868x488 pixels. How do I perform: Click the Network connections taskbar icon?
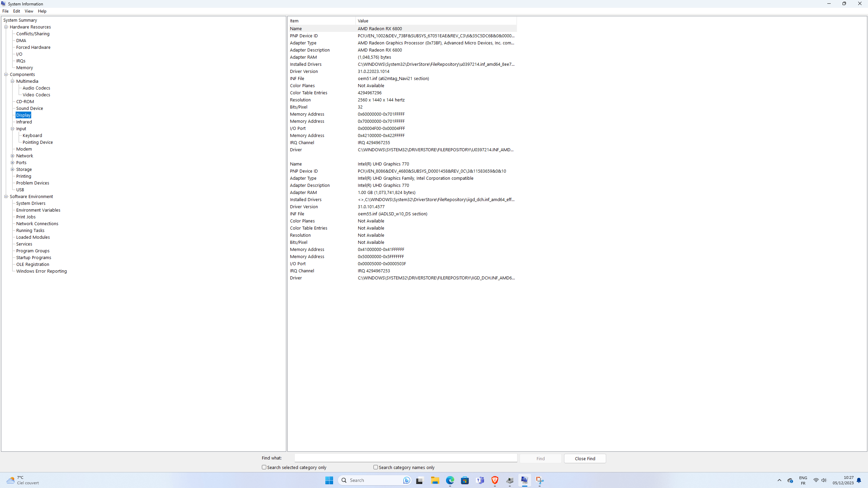tap(815, 480)
